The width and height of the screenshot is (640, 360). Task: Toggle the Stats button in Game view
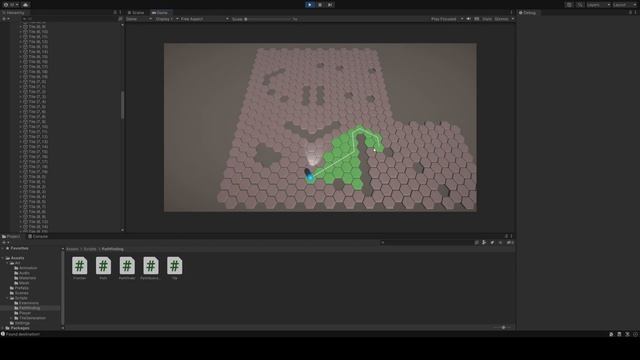487,19
